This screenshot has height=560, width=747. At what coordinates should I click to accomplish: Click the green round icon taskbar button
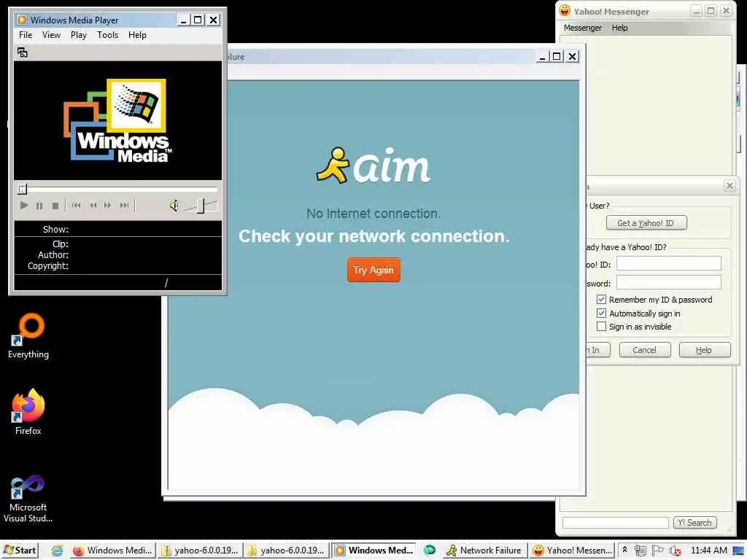(430, 551)
